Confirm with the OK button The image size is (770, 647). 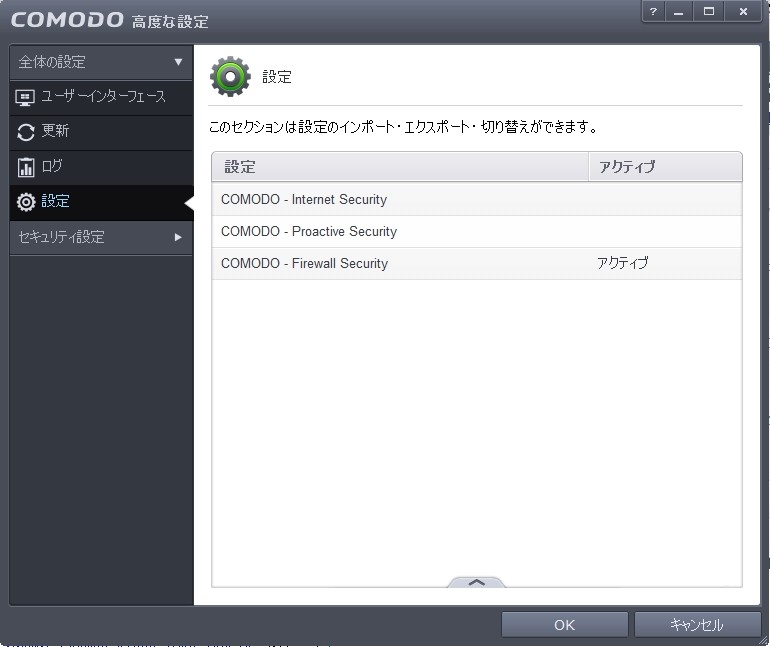(565, 624)
